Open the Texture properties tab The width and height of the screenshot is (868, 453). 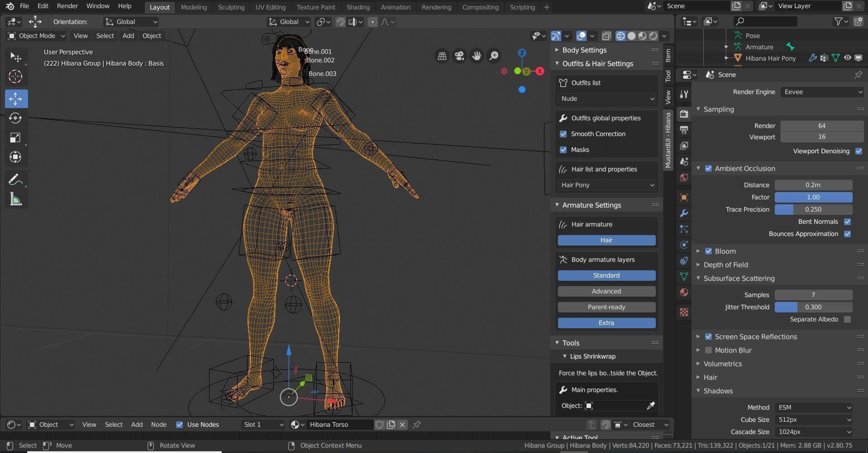pos(684,312)
